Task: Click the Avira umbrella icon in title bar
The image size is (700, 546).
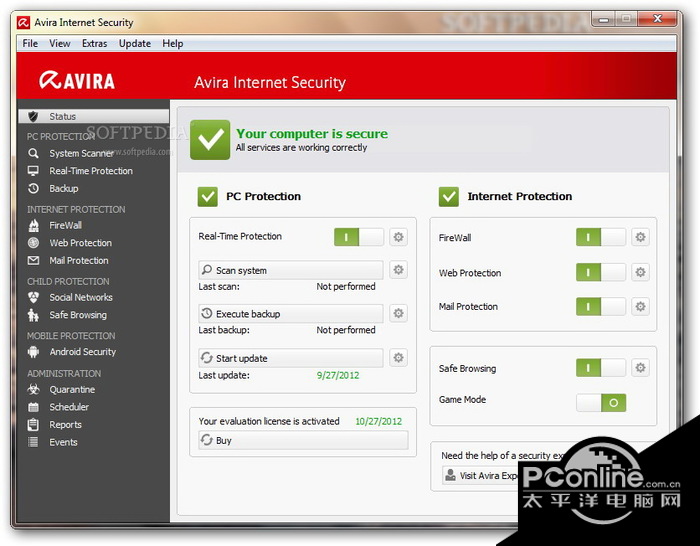Action: point(23,22)
